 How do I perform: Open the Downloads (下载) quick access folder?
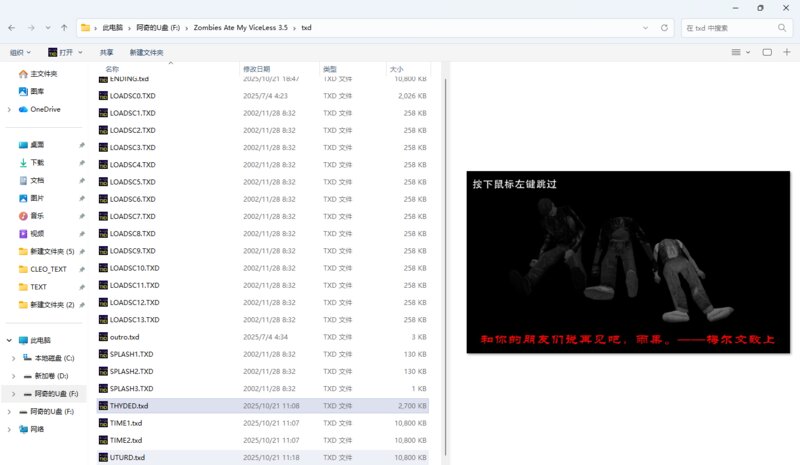click(37, 162)
